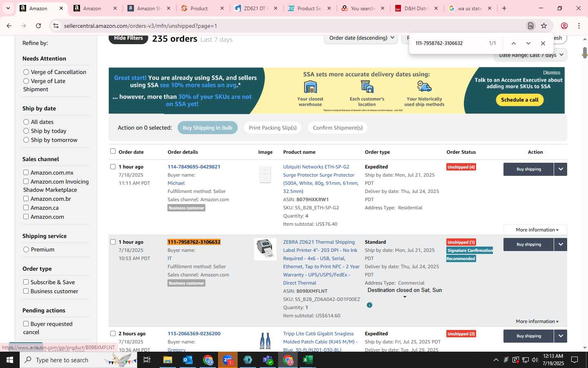588x368 pixels.
Task: Open tab search dropdown arrow
Action: (8, 8)
